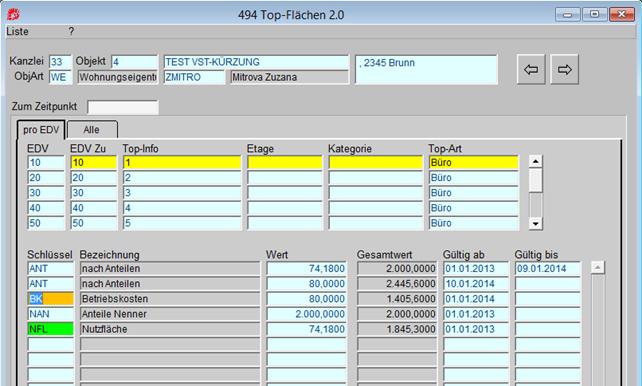This screenshot has height=386, width=642.
Task: Click Gültig ab date 01.01.2014
Action: click(x=476, y=299)
